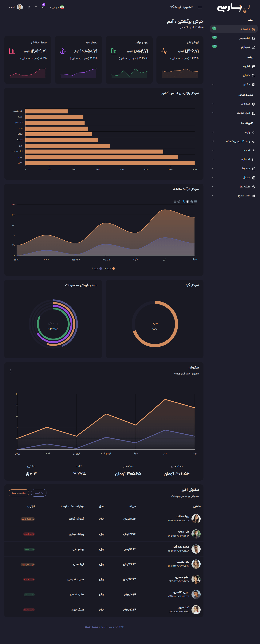This screenshot has width=260, height=644.
Task: Expand the رابط کاربری پیشرفته submenu
Action: 234,141
